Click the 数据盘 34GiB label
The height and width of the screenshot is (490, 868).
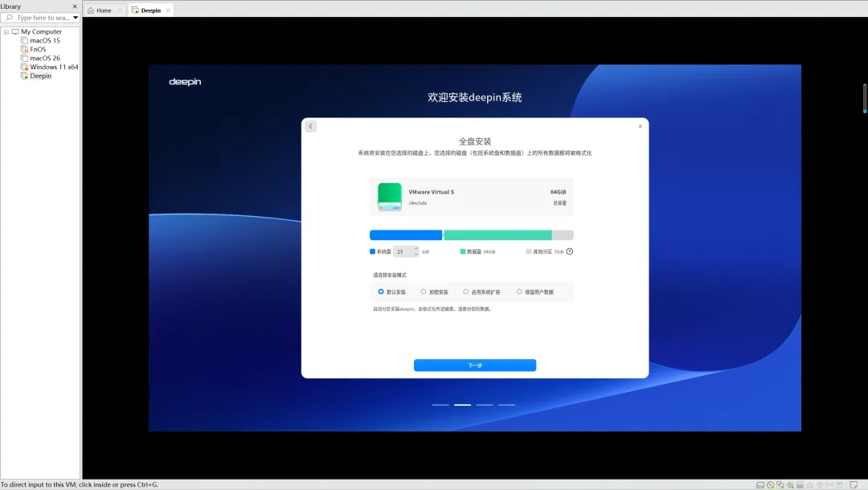click(x=481, y=251)
